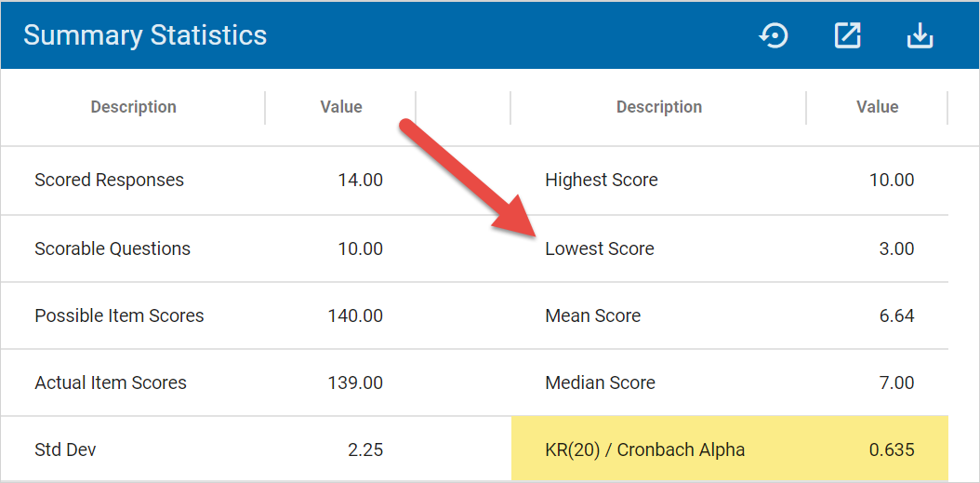The height and width of the screenshot is (483, 980).
Task: Click Description header above Scored Responses
Action: coord(133,107)
